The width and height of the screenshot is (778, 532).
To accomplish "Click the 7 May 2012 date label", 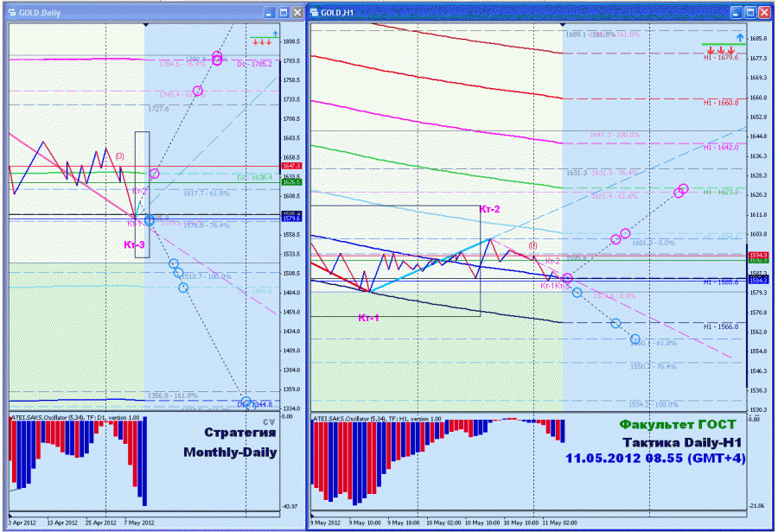I will pyautogui.click(x=139, y=522).
